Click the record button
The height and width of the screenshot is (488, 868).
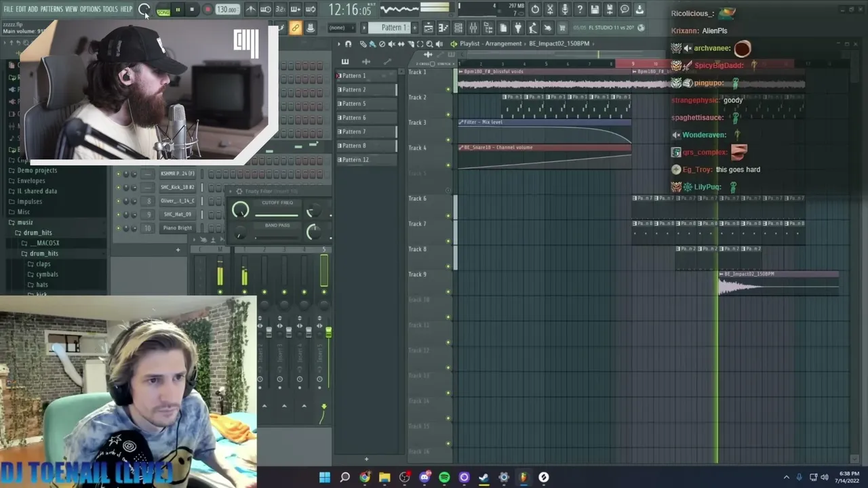[x=208, y=9]
